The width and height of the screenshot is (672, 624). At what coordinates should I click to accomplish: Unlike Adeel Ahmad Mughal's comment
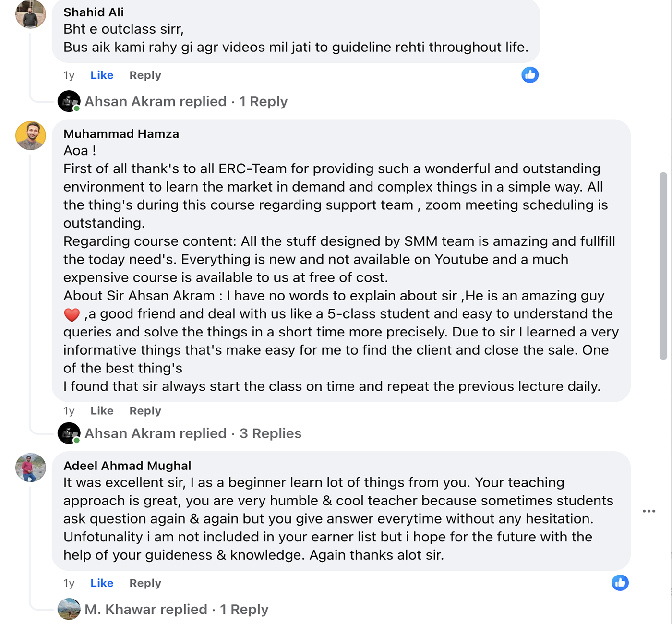click(x=102, y=583)
